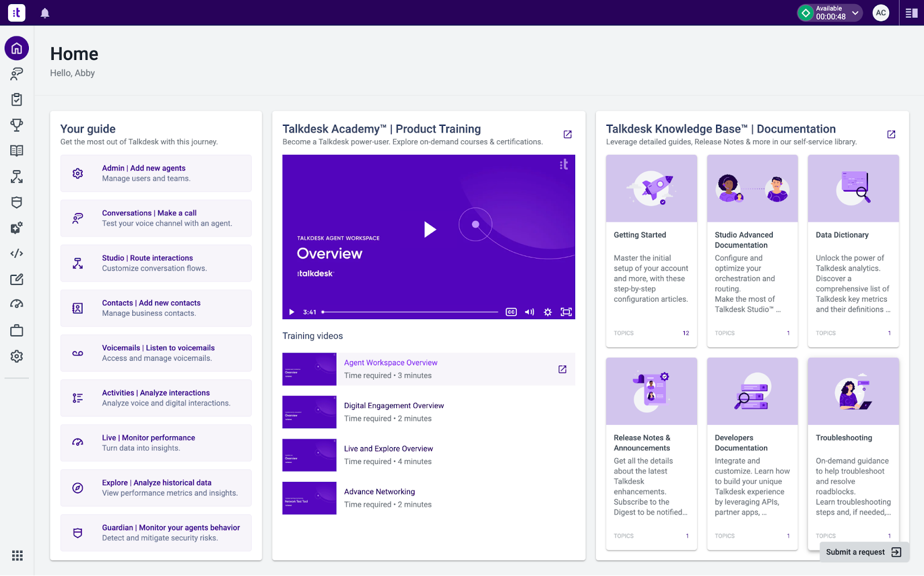Open Studio | Route interactions guide
Screen dimensions: 924x576
tap(156, 263)
